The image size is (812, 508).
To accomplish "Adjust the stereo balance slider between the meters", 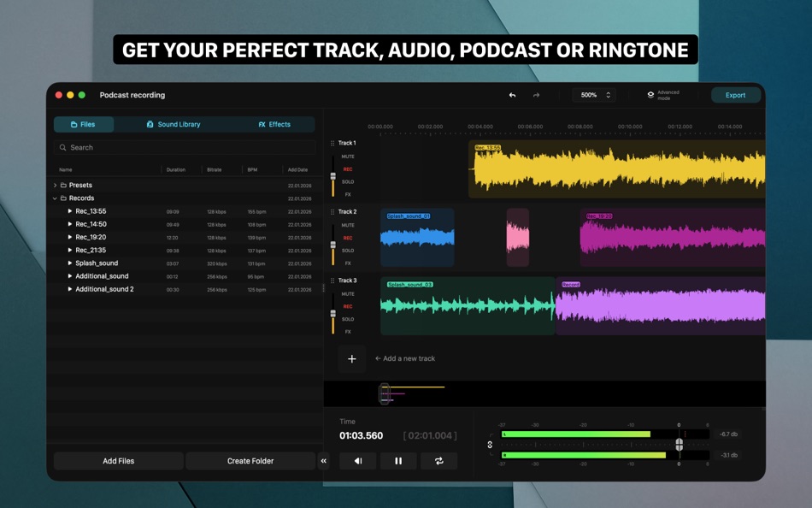I will tap(679, 444).
